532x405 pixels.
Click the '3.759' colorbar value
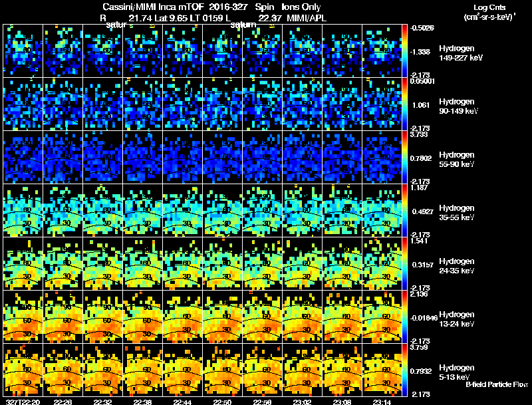click(420, 347)
